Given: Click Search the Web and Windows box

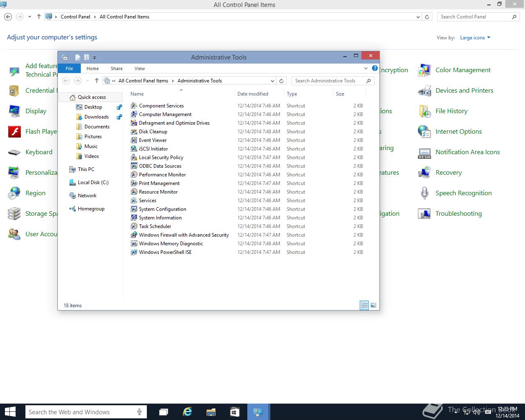Looking at the screenshot, I should coord(86,412).
